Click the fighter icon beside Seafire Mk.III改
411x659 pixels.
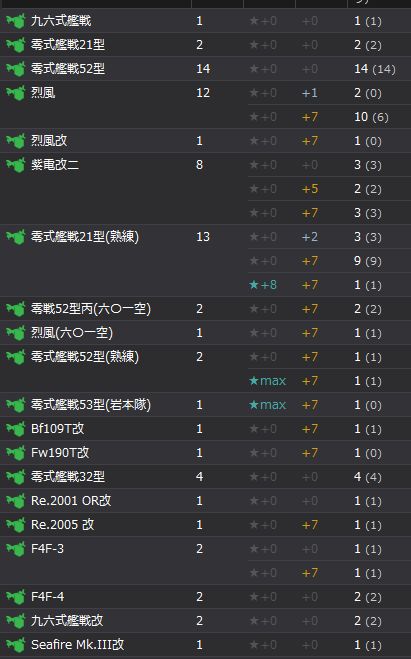coord(16,645)
